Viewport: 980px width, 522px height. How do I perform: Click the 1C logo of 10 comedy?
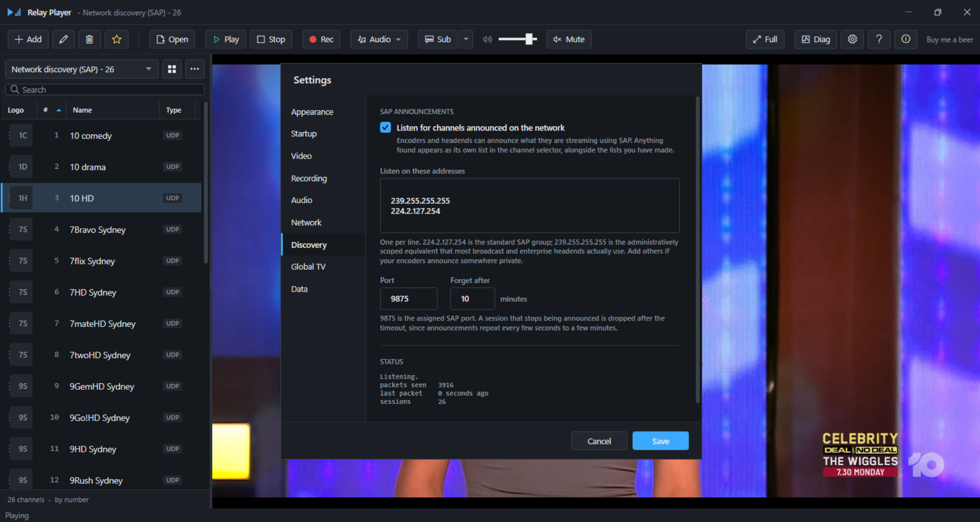23,136
